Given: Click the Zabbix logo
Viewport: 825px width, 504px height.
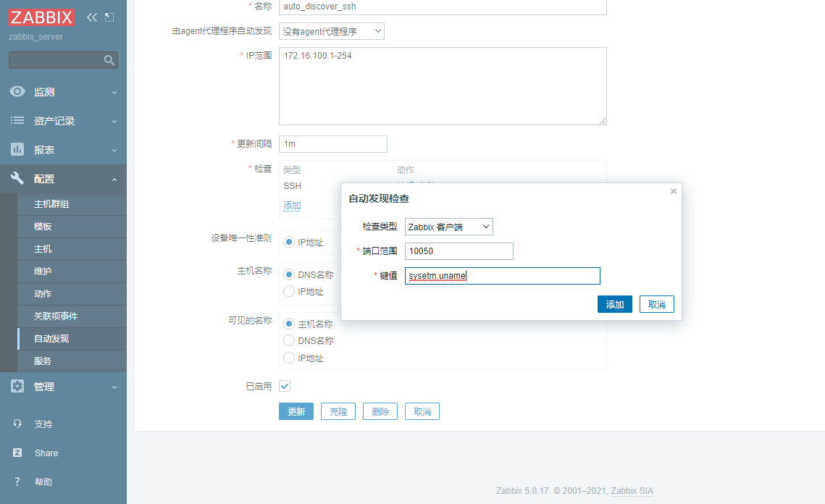Looking at the screenshot, I should 42,17.
